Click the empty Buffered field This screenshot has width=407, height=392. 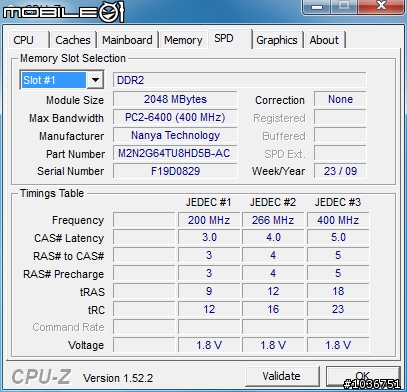[x=340, y=135]
